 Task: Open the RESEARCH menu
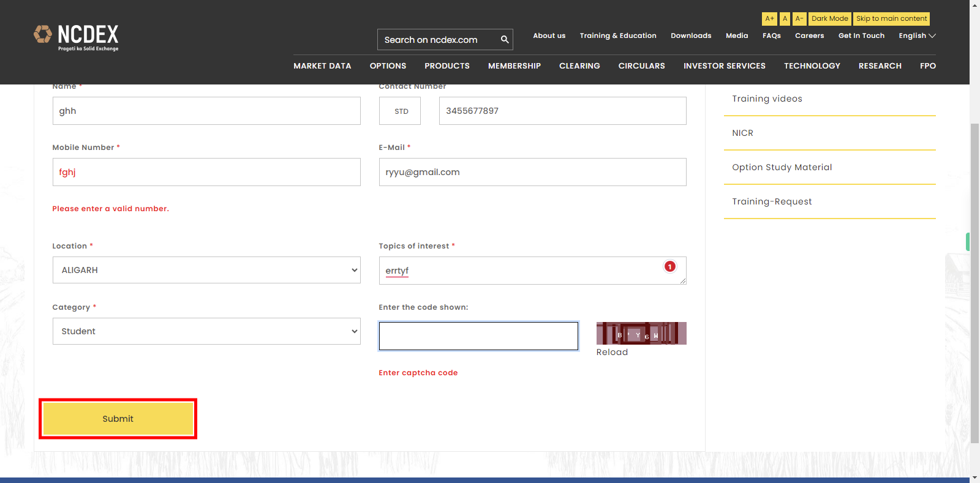[880, 66]
